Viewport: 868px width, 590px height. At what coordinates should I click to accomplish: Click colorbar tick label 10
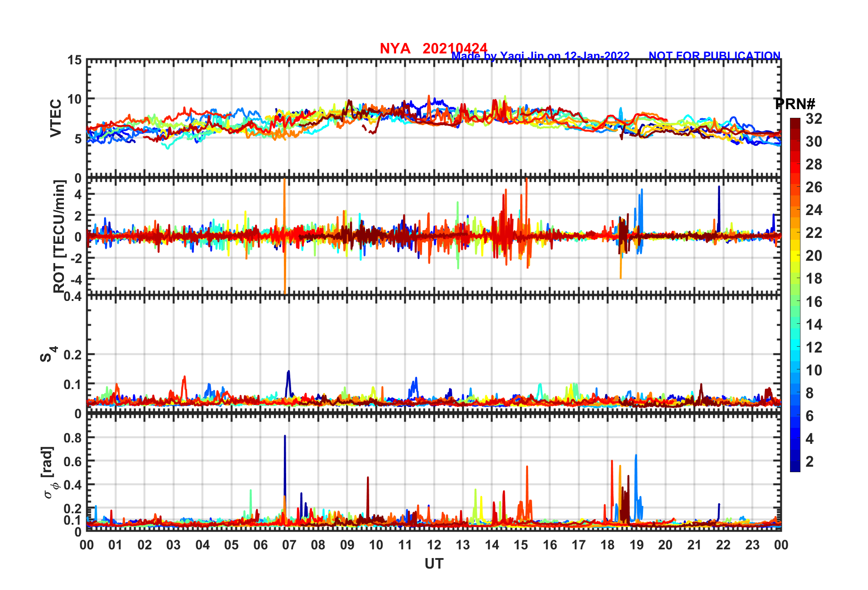814,370
